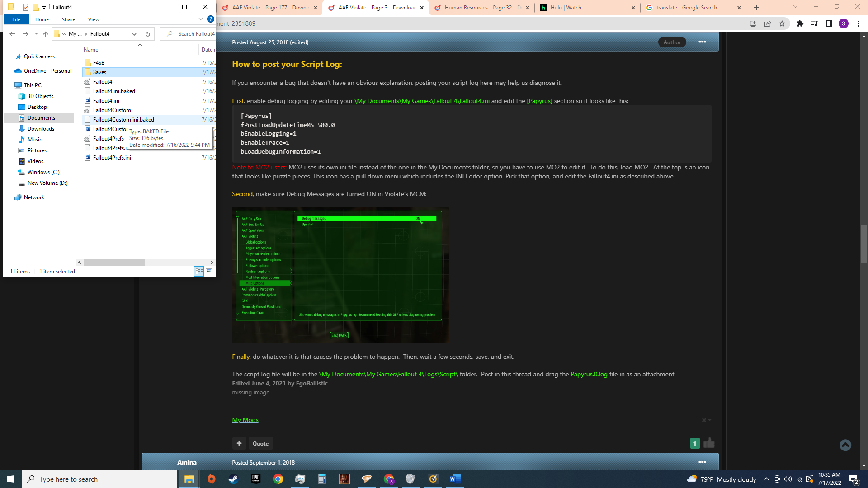Viewport: 868px width, 488px height.
Task: Click the MCM debug messages screenshot
Action: click(340, 275)
